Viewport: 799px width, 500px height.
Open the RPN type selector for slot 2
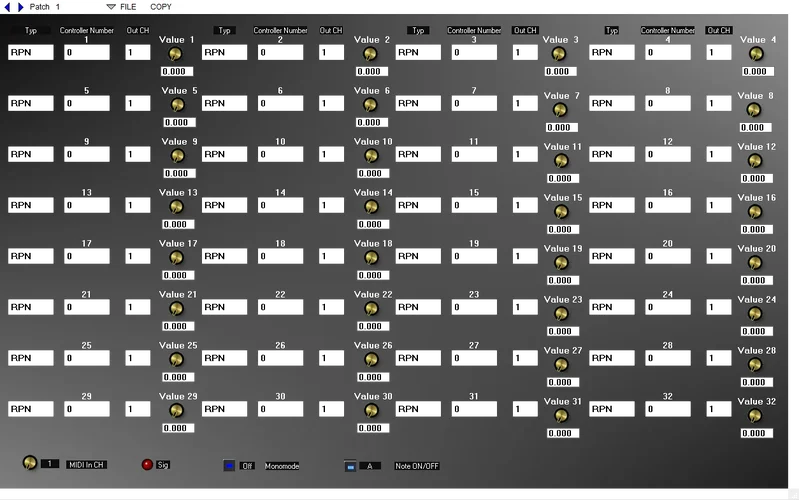pos(224,52)
